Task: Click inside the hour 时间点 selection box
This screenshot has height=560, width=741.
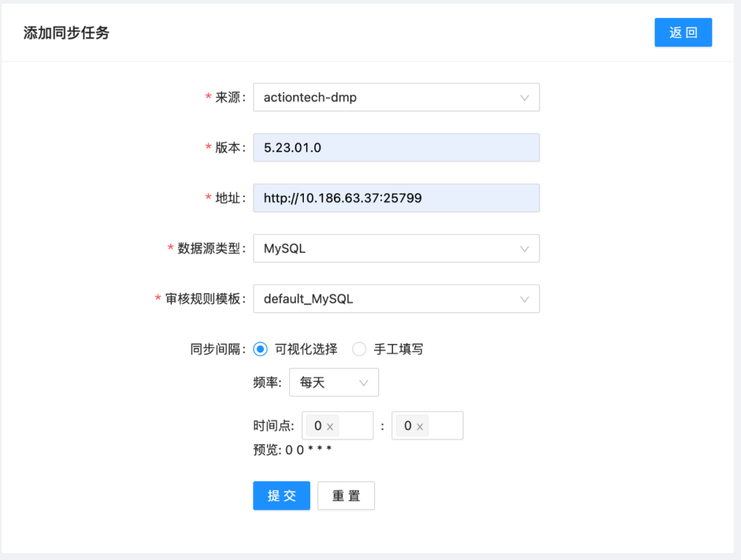Action: [355, 425]
